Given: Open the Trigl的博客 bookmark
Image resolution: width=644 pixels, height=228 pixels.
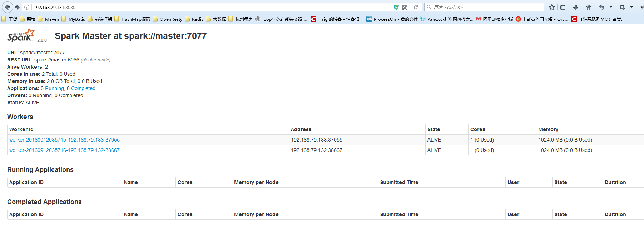Looking at the screenshot, I should (x=337, y=19).
